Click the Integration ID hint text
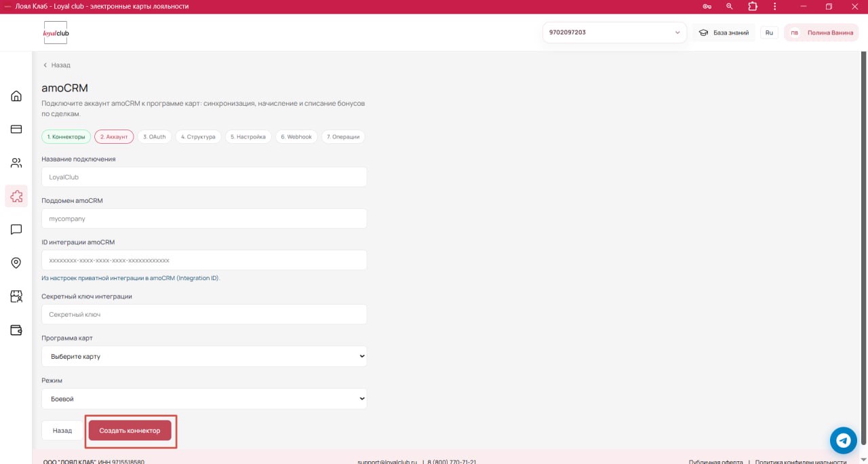The height and width of the screenshot is (464, 868). (131, 278)
